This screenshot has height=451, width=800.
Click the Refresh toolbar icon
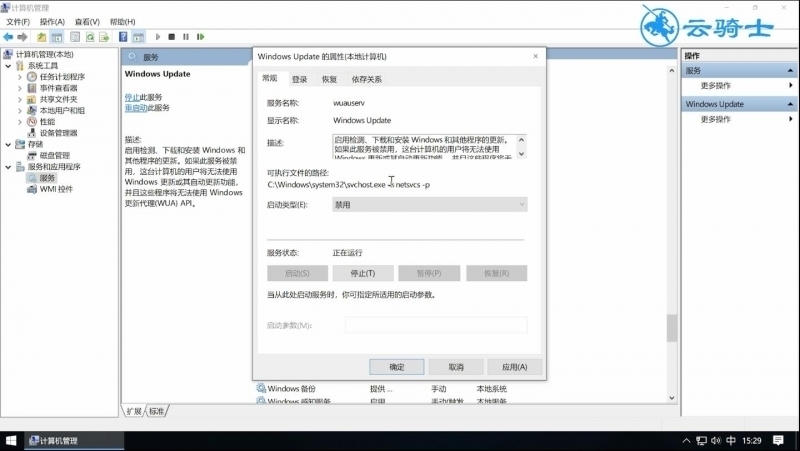coord(90,37)
